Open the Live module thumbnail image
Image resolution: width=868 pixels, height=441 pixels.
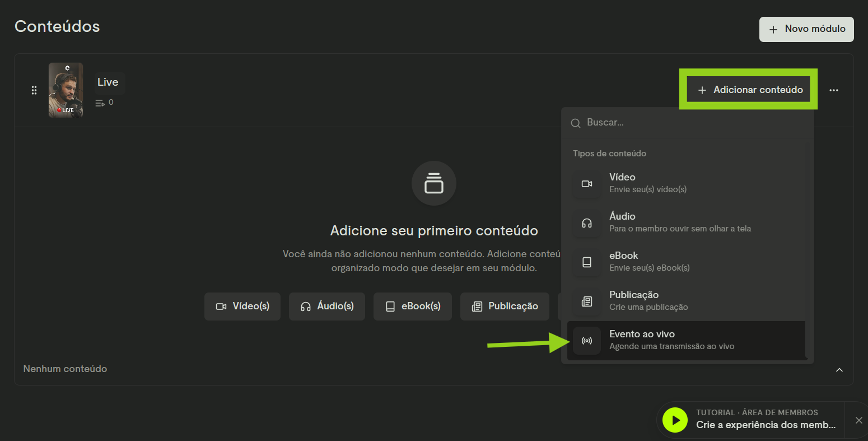66,90
